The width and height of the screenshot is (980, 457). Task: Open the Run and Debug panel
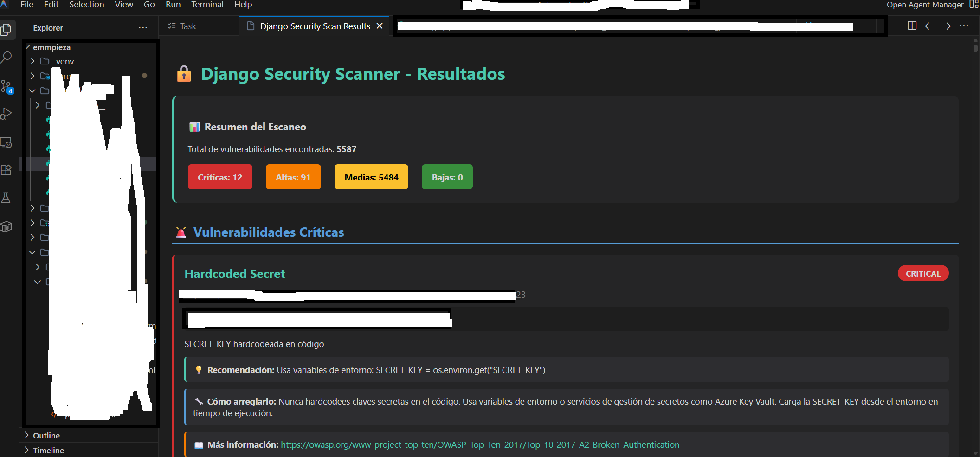point(7,114)
